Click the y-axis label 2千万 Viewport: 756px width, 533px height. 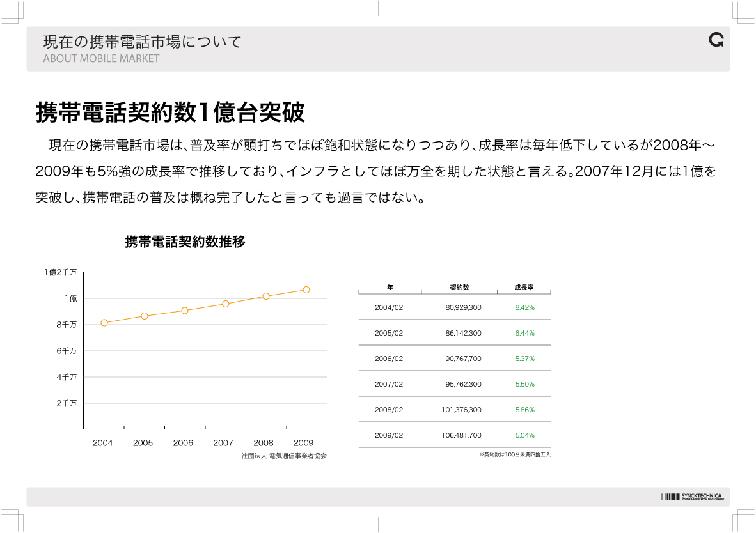click(x=67, y=403)
